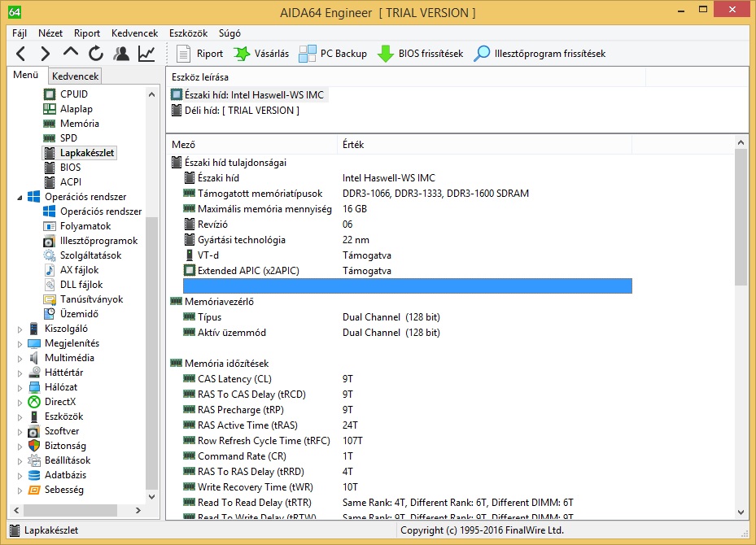The height and width of the screenshot is (545, 756).
Task: Select the Északi híd: Intel Haswell-WS IMC device
Action: tap(249, 95)
